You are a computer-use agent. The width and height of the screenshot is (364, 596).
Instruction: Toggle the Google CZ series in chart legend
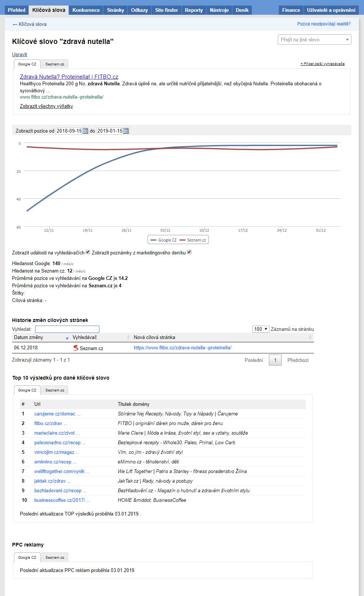click(163, 240)
